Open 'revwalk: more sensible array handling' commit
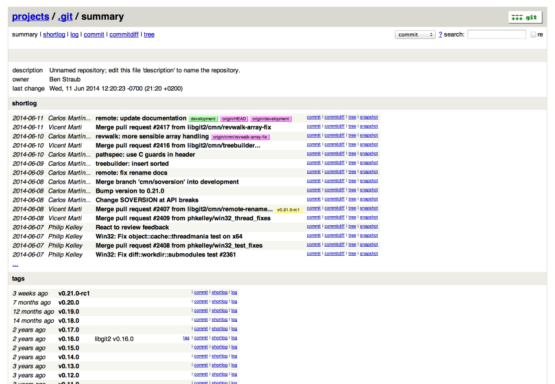 152,136
